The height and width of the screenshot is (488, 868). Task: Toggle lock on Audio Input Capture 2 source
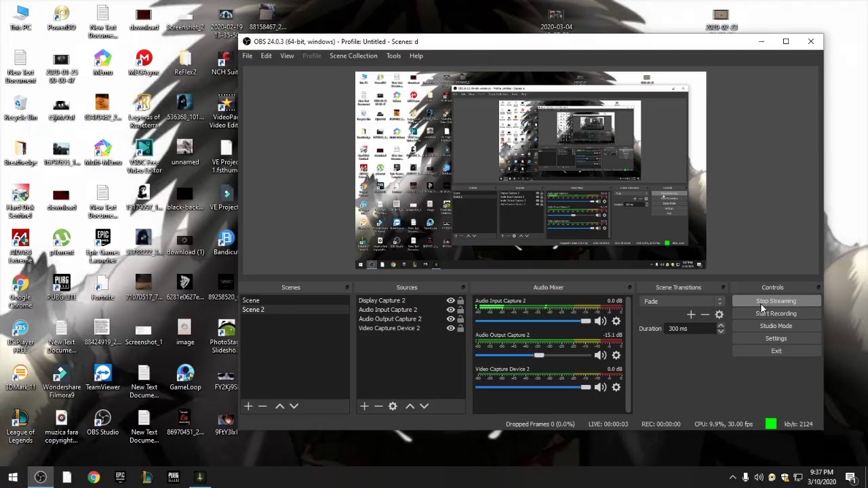pyautogui.click(x=460, y=310)
